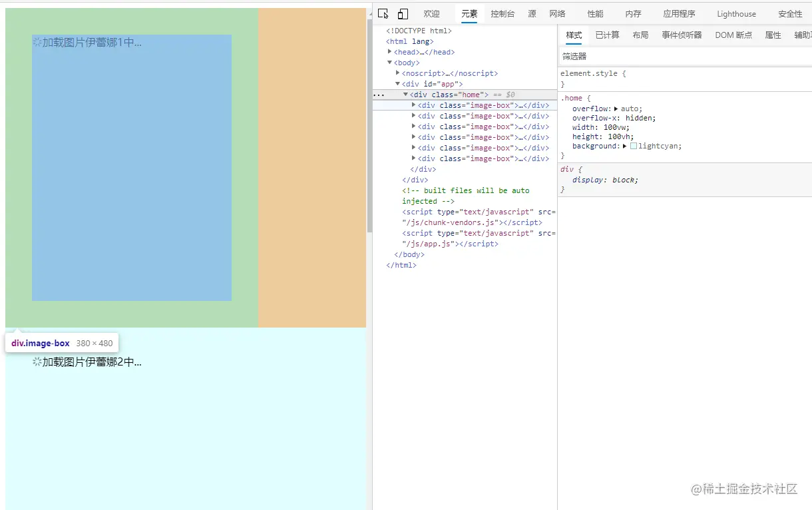Click the ellipsis icon beside the home div row
Image resolution: width=812 pixels, height=510 pixels.
[x=378, y=95]
